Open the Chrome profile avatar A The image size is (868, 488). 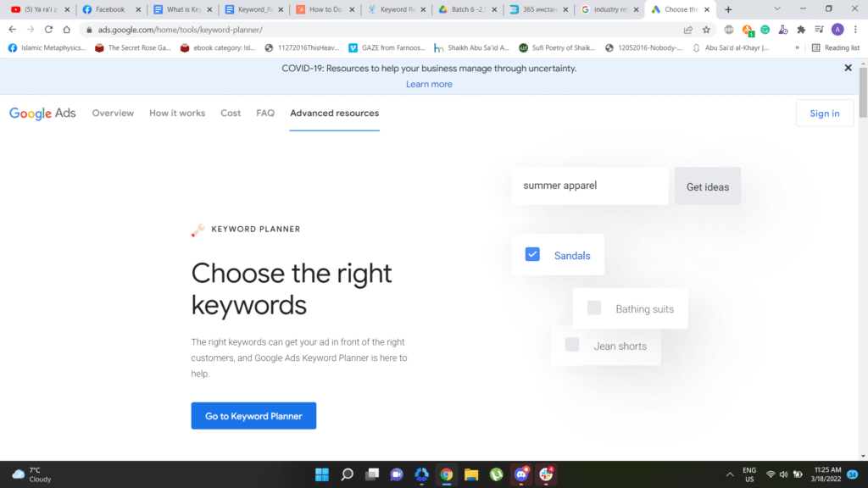click(837, 29)
